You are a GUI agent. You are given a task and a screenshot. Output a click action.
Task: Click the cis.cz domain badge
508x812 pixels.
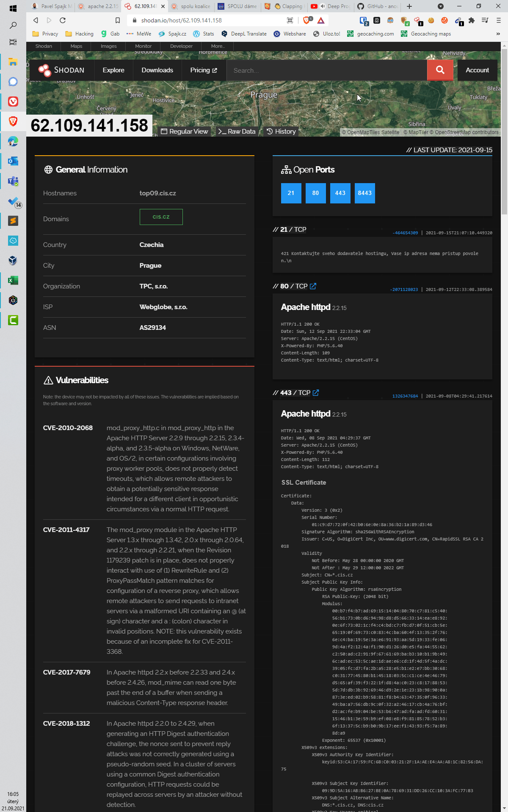161,217
